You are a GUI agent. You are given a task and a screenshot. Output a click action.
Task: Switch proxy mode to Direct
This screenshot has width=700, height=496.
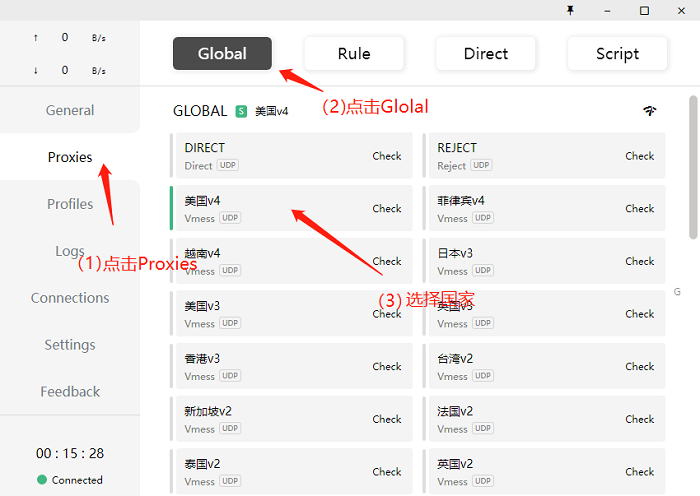point(486,54)
